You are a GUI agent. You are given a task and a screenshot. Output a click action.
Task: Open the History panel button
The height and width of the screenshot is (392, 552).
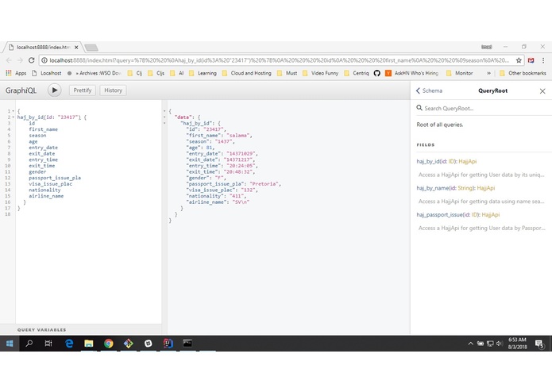(113, 90)
